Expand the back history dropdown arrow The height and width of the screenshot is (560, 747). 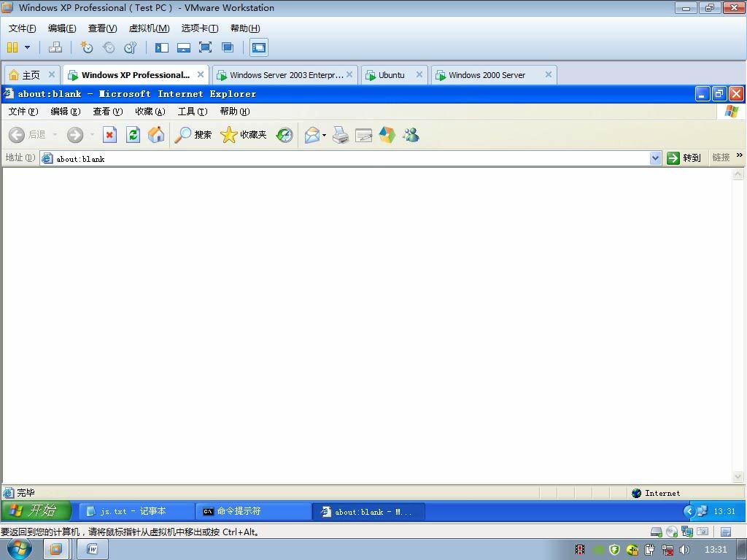55,135
